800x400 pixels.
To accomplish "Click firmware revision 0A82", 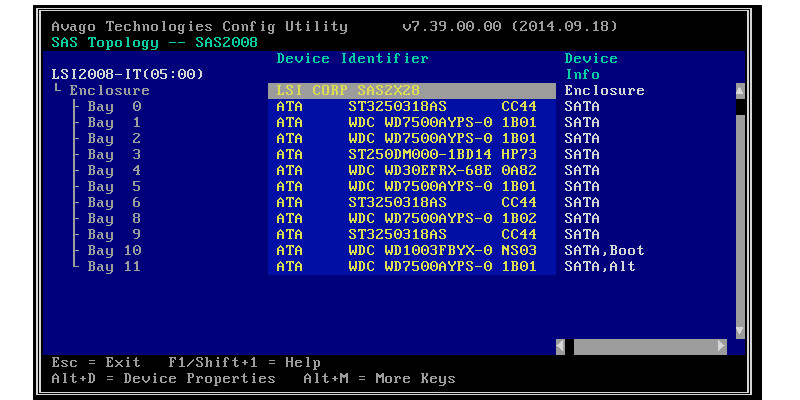I will 519,170.
